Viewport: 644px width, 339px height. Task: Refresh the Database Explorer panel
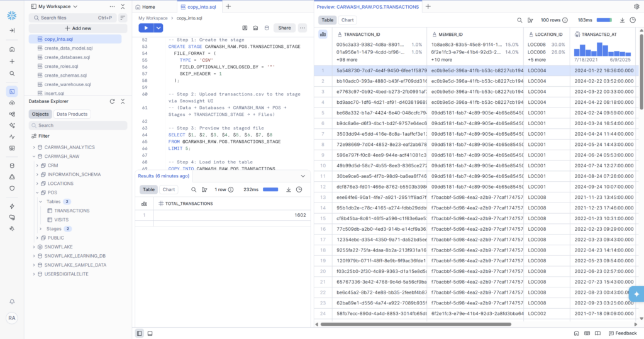click(x=112, y=101)
